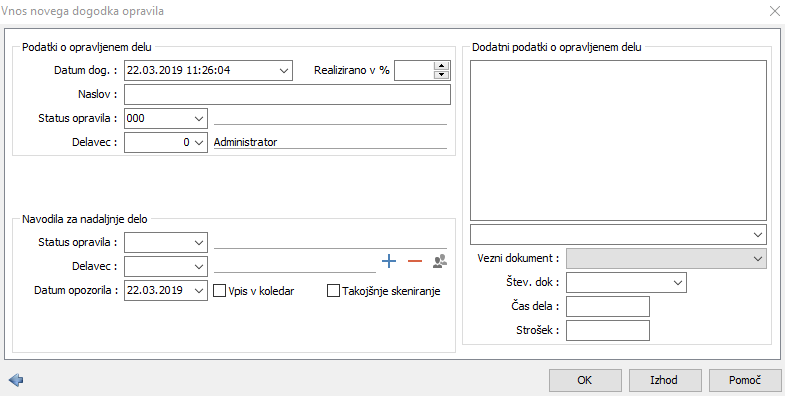Close the Vnos novega dogodka opravila window
This screenshot has height=396, width=785.
774,11
